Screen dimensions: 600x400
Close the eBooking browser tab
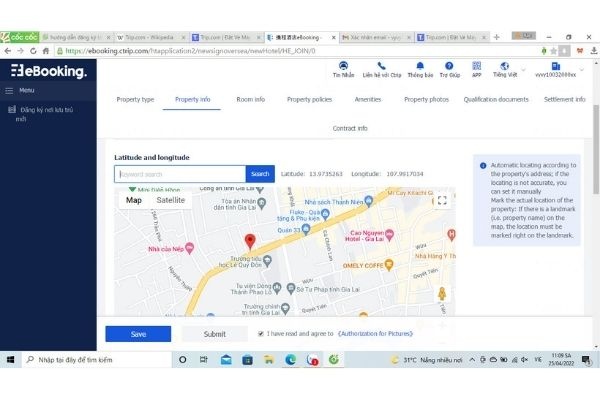tap(333, 38)
